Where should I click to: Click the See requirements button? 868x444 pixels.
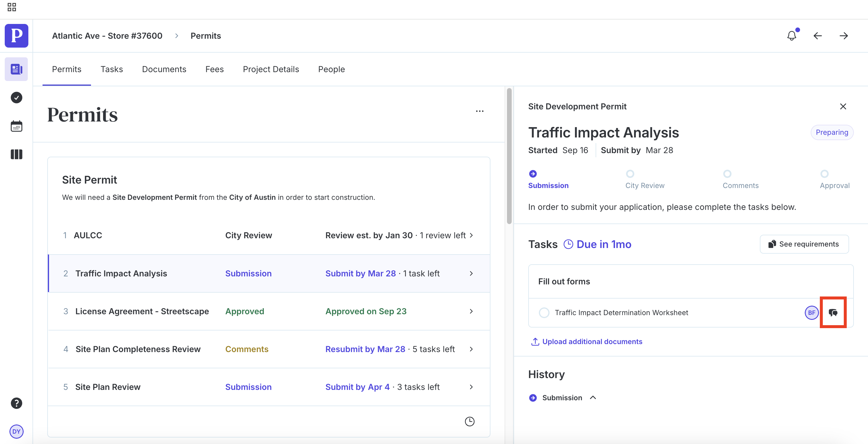tap(804, 244)
